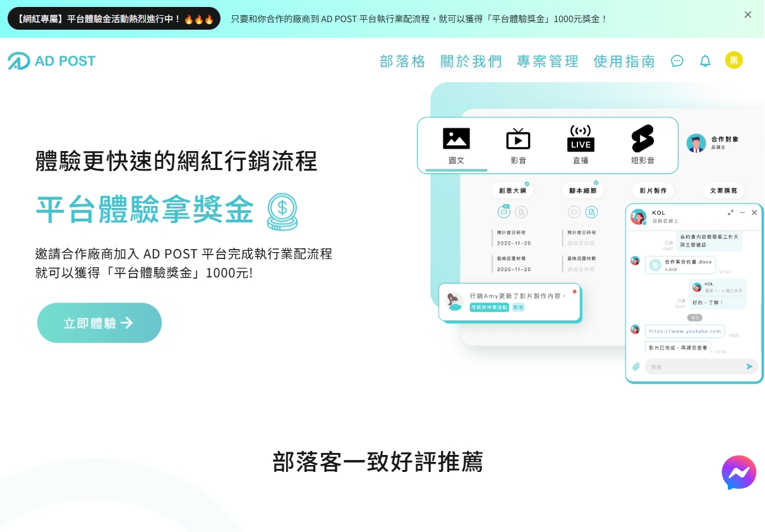The image size is (765, 532).
Task: Open the notification bell
Action: [x=705, y=61]
